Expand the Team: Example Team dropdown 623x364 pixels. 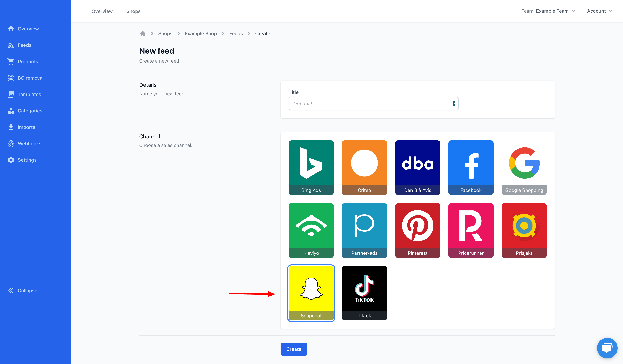pyautogui.click(x=548, y=11)
